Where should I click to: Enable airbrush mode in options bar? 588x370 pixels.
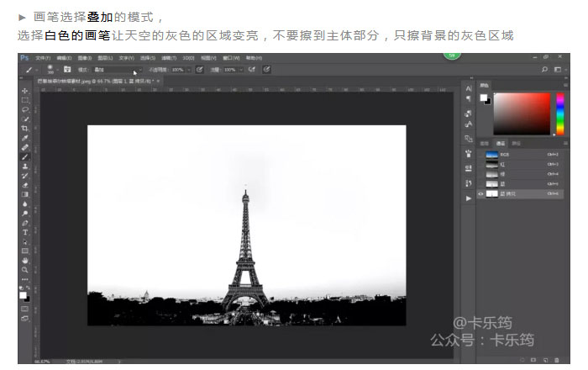[x=252, y=69]
